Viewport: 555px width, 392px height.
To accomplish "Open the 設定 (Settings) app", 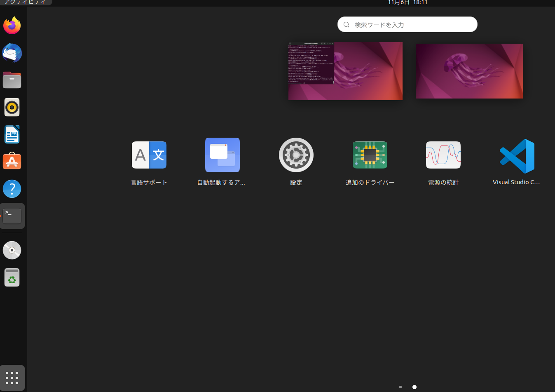I will click(x=296, y=155).
